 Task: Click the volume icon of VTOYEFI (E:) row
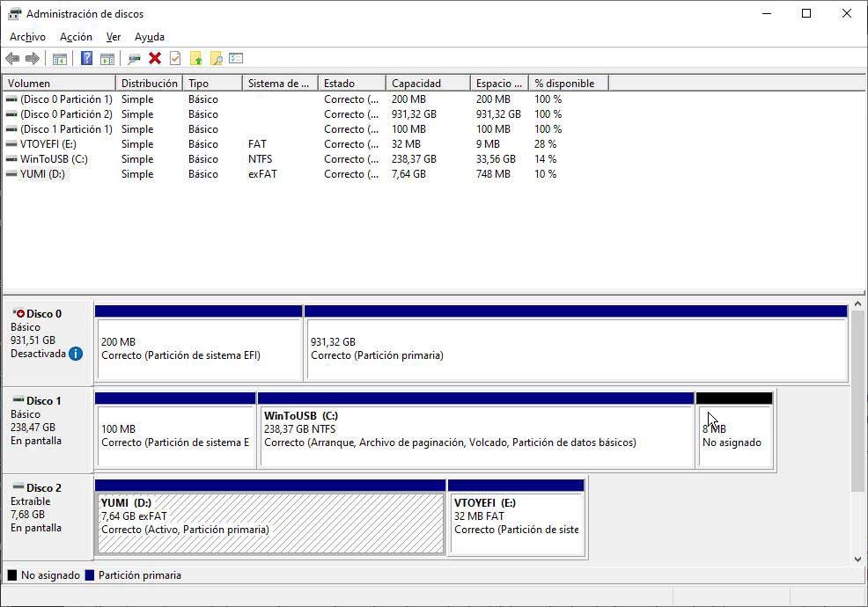coord(11,144)
